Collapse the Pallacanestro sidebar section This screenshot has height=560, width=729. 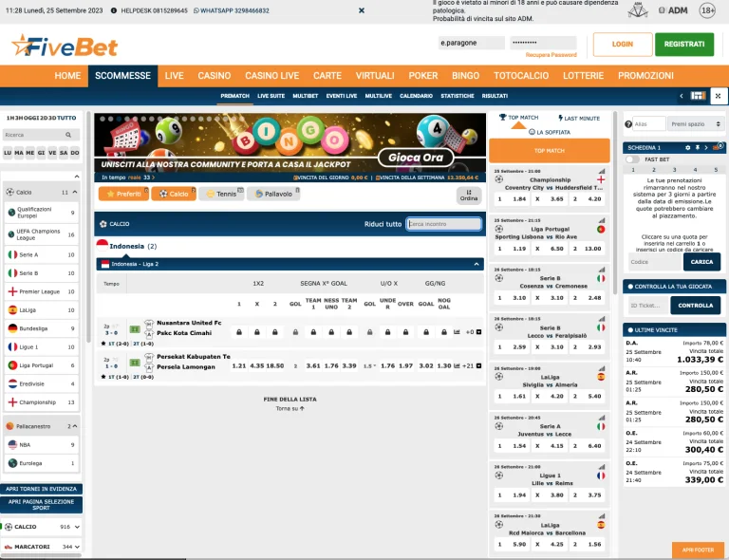pos(75,426)
